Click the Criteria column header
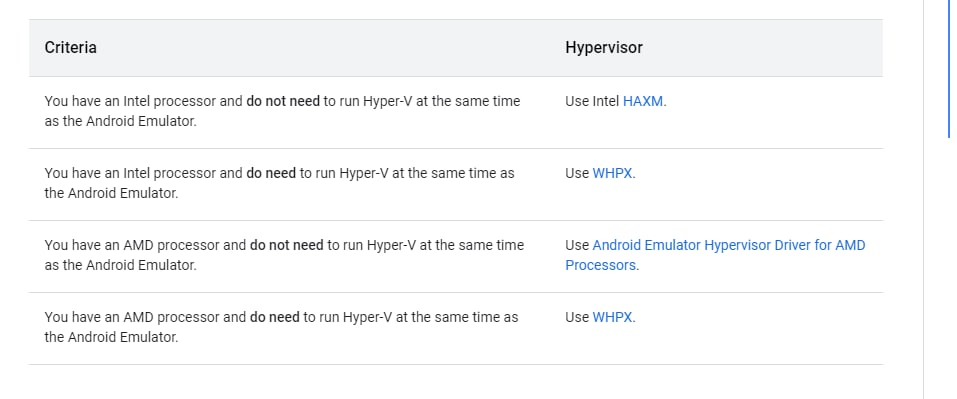The height and width of the screenshot is (399, 957). pos(70,48)
